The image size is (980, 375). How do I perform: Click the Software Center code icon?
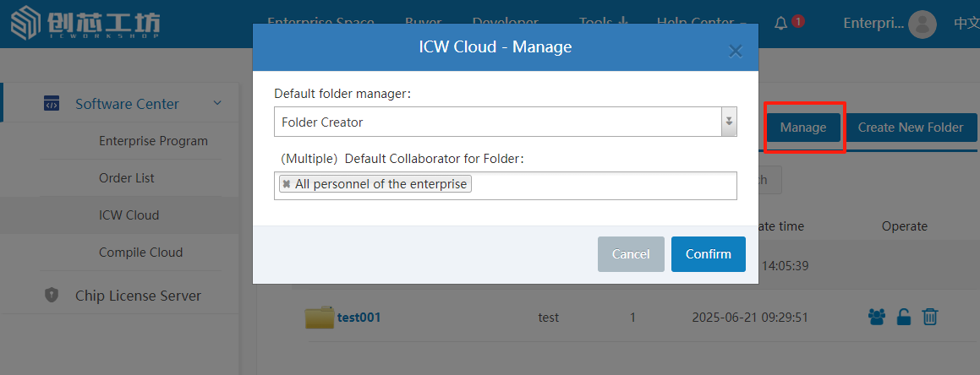click(x=52, y=104)
